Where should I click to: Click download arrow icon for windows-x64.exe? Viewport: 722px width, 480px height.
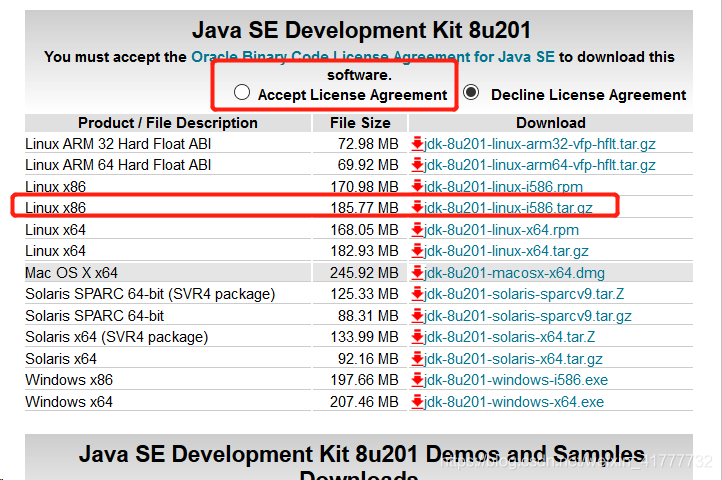point(417,402)
